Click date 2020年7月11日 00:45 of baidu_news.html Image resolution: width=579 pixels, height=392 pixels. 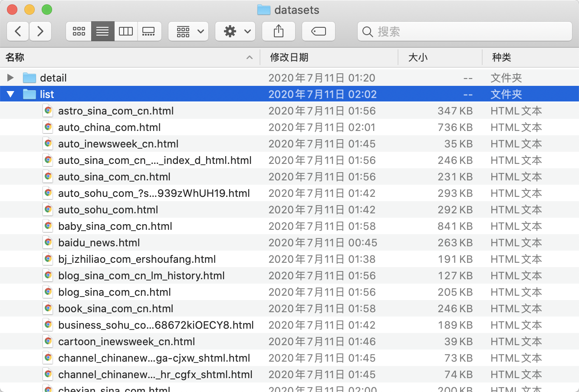tap(323, 243)
